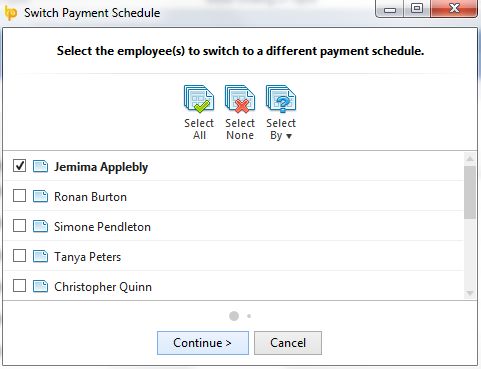Click the second step indicator dot
Viewport: 481px width, 369px height.
coord(249,316)
